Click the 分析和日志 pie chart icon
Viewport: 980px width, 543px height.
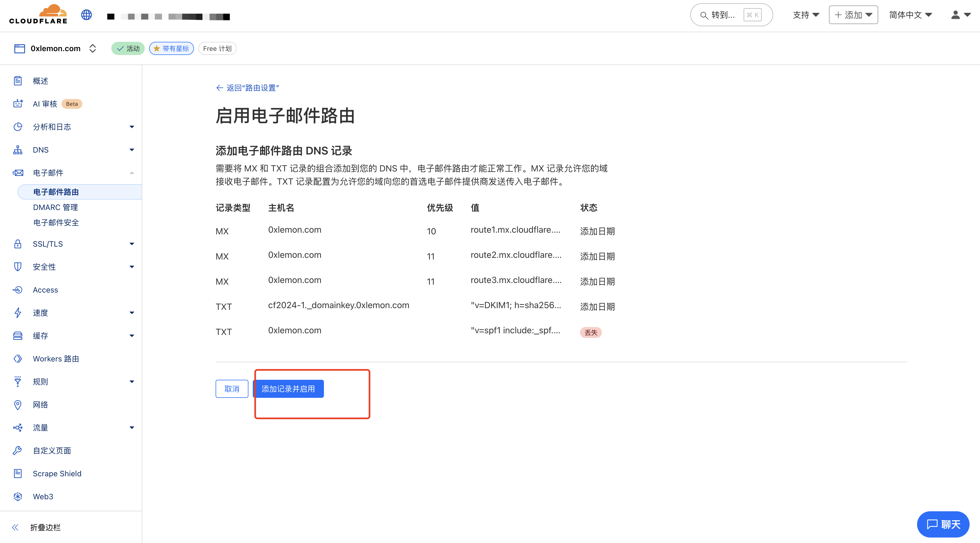pyautogui.click(x=18, y=127)
